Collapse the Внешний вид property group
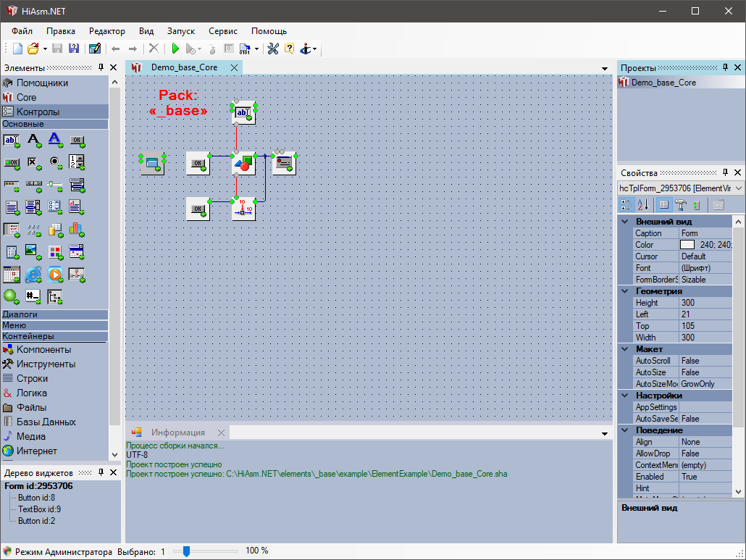Screen dimensions: 746x560 click(625, 222)
